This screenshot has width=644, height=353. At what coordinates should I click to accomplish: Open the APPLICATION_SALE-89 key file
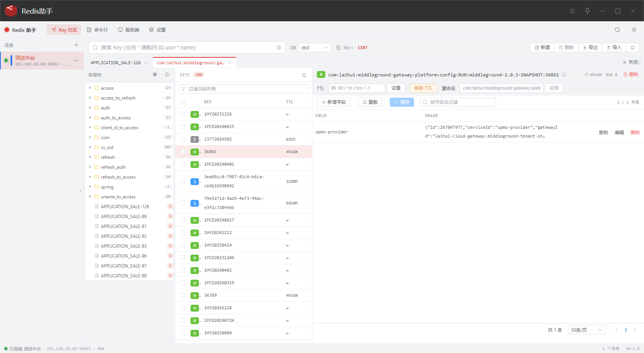(x=124, y=217)
